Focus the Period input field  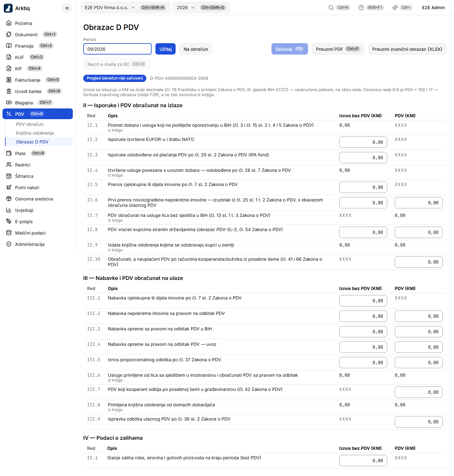point(117,49)
